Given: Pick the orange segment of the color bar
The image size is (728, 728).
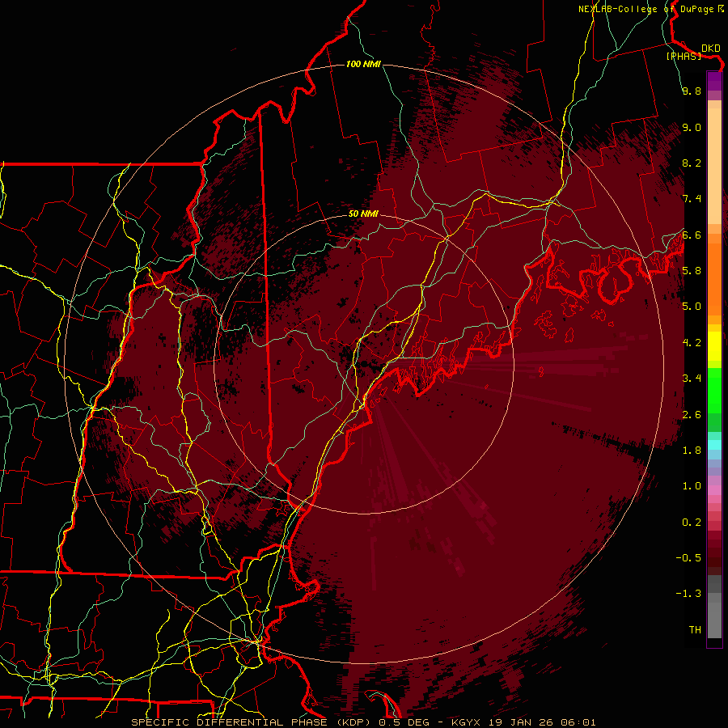Looking at the screenshot, I should tap(714, 278).
